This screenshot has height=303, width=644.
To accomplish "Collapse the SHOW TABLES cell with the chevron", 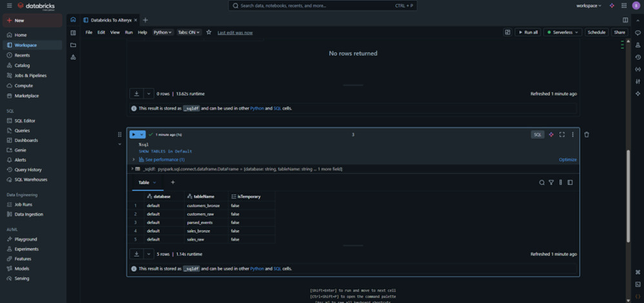I will (x=119, y=144).
